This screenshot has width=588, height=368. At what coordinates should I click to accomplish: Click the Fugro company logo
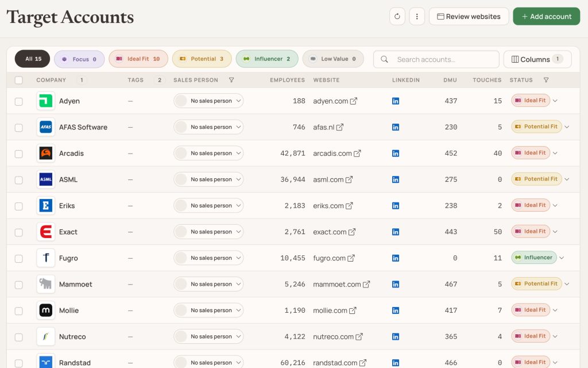(x=46, y=258)
